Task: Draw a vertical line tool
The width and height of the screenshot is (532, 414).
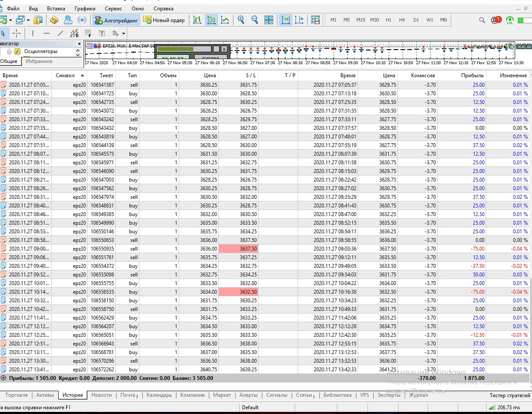Action: click(x=33, y=33)
